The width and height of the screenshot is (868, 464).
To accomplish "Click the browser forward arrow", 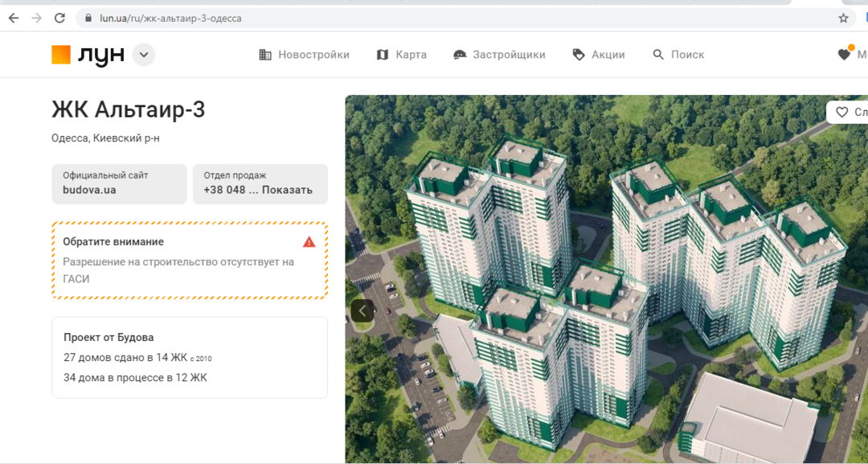I will (x=36, y=18).
